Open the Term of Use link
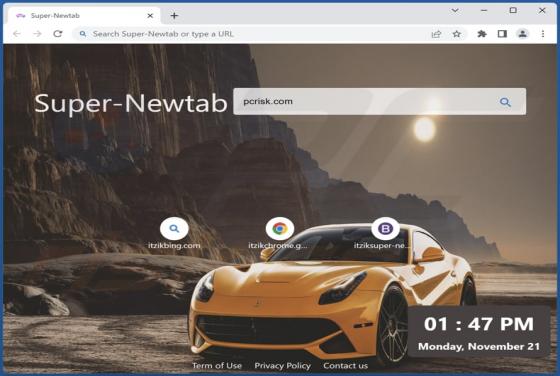This screenshot has width=560, height=376. [x=217, y=366]
